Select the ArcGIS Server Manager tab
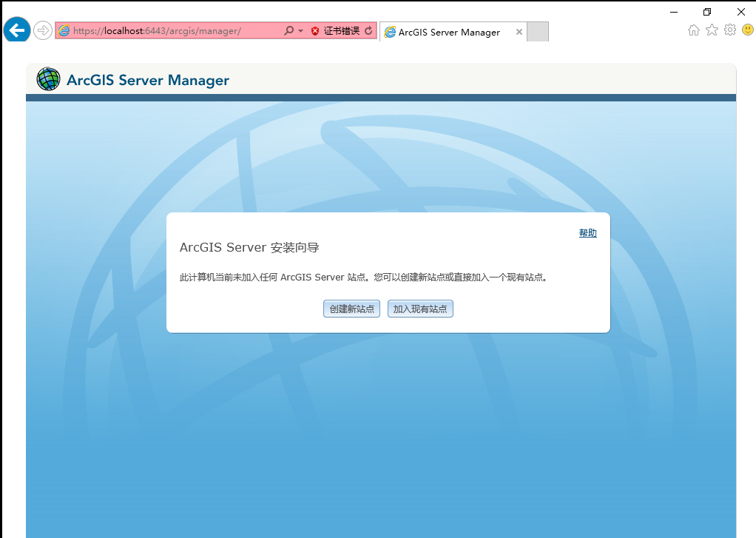 click(453, 32)
